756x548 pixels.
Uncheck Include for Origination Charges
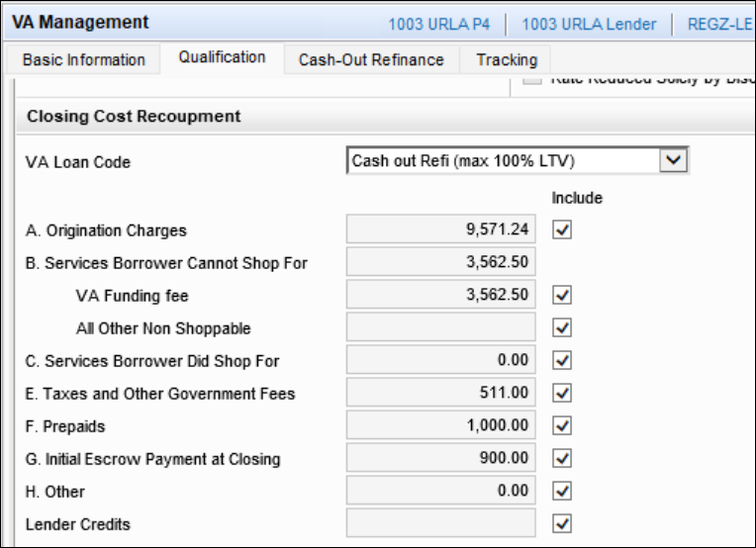(563, 229)
